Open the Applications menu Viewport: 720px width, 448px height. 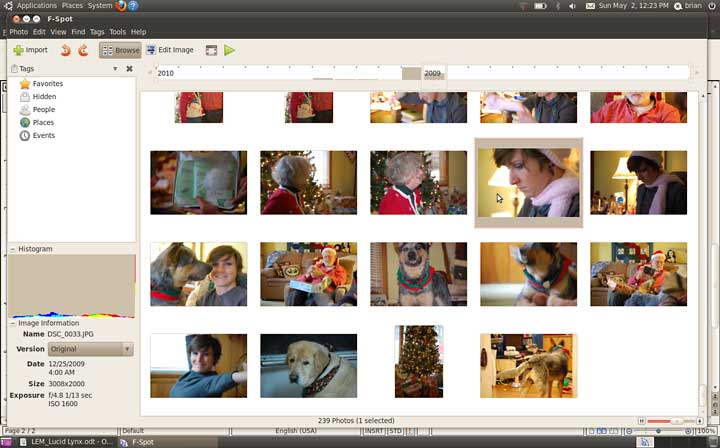coord(37,6)
